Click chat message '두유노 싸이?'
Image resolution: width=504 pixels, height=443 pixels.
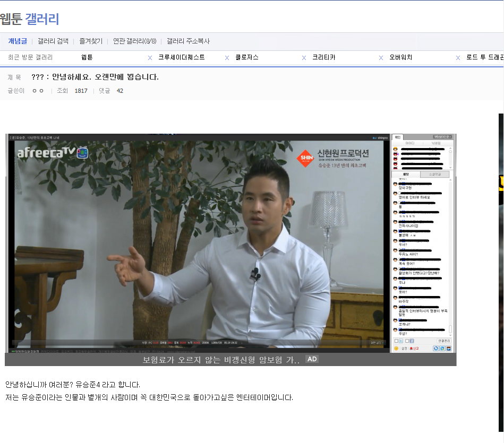click(x=408, y=254)
